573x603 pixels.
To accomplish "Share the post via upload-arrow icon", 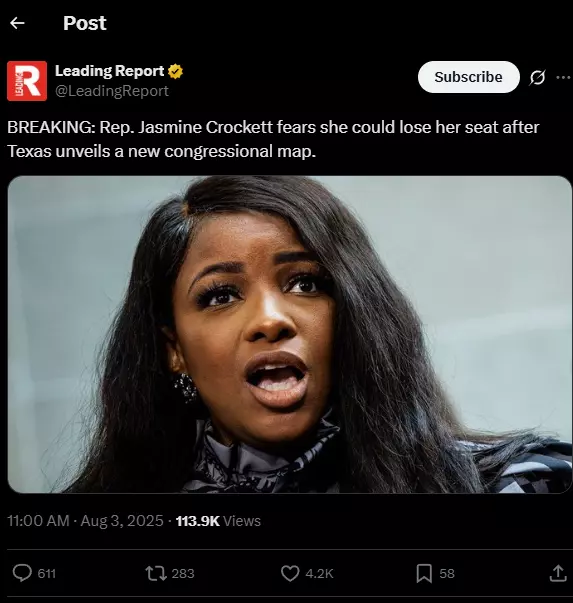I will [558, 573].
